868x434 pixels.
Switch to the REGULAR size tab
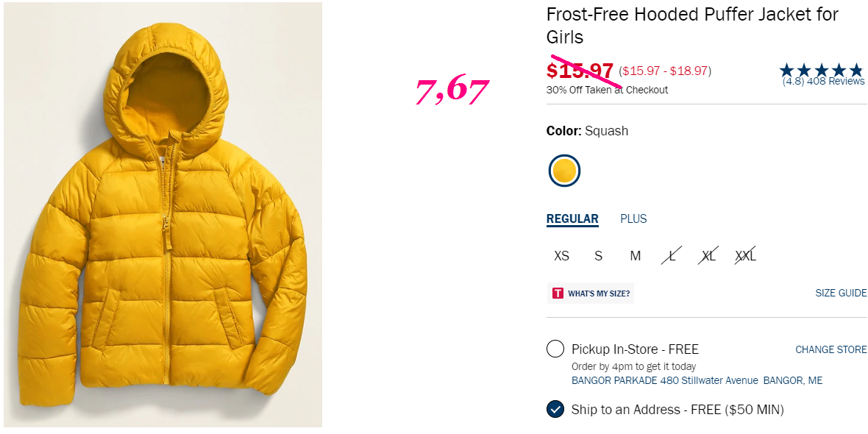click(x=572, y=219)
